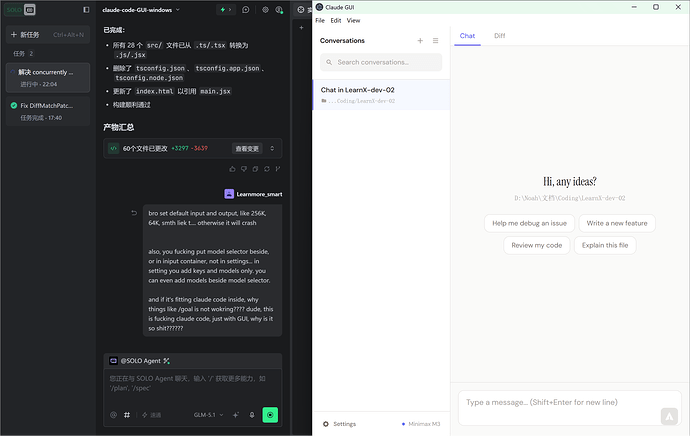
Task: Click the Conversations heading
Action: [x=342, y=40]
